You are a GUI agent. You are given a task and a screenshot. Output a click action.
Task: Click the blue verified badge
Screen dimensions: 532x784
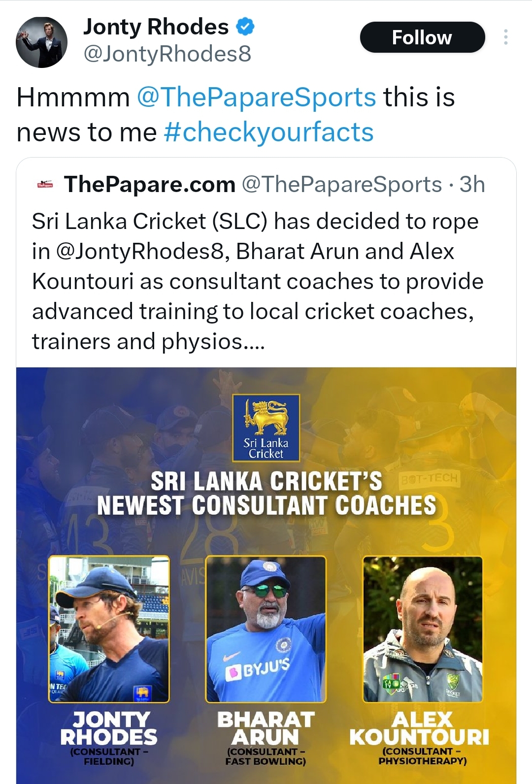coord(245,27)
